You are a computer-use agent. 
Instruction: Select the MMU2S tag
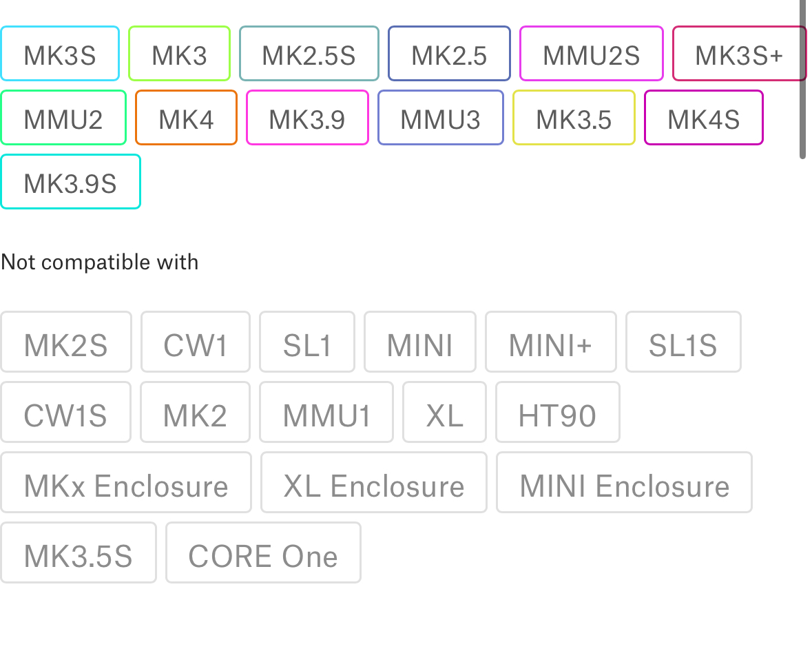click(x=592, y=54)
